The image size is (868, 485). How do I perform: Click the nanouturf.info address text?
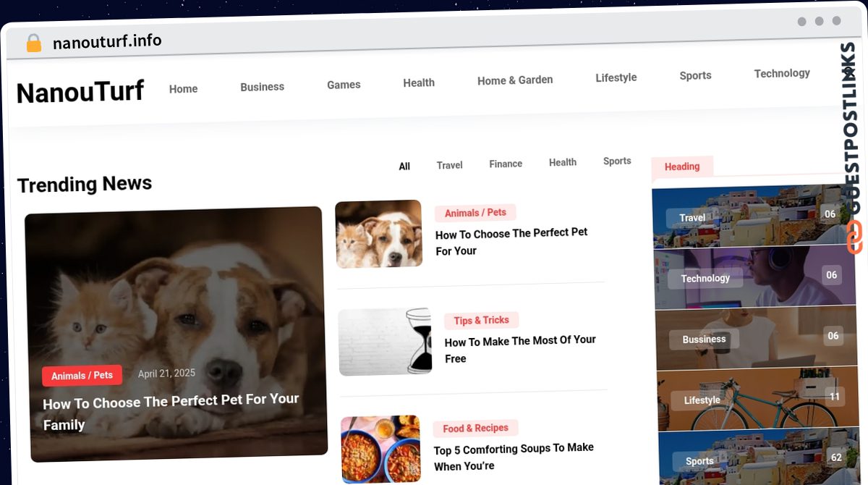107,41
